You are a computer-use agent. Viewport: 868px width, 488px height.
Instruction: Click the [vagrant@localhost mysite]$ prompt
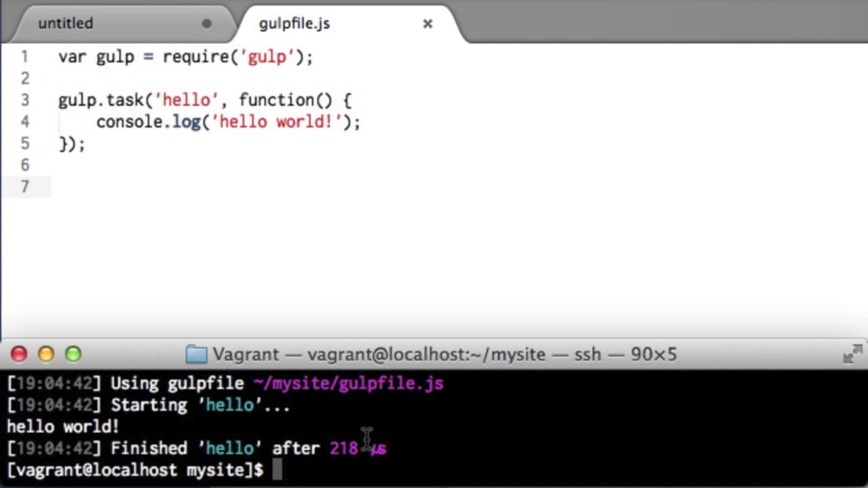(135, 470)
